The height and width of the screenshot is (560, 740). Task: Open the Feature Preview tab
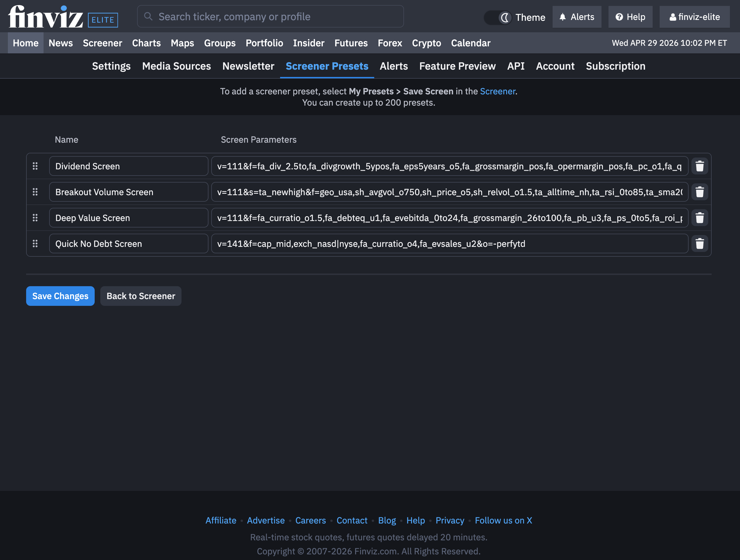(x=457, y=66)
